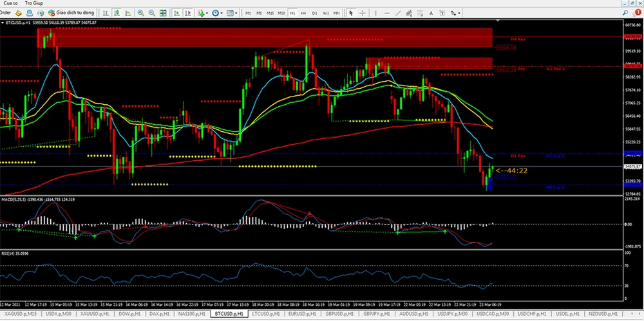Viewport: 644px width, 321px height.
Task: Expand the Templates dropdown arrow
Action: (236, 13)
